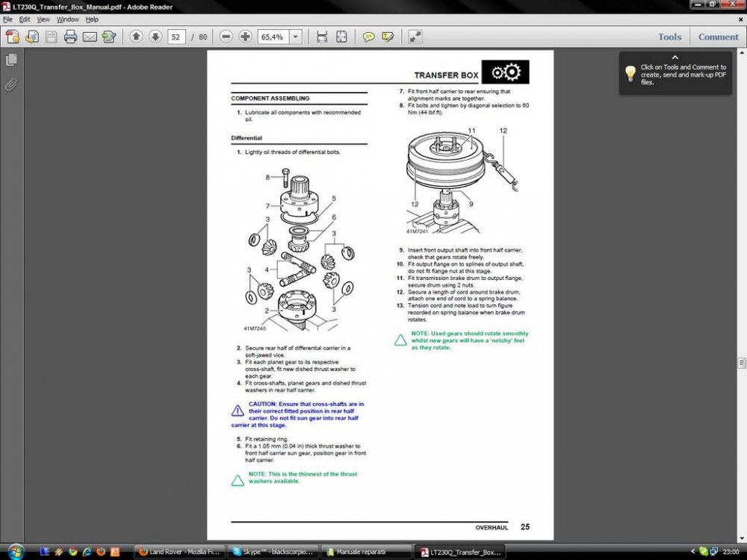Open the zoom percentage dropdown arrow
747x560 pixels.
296,37
